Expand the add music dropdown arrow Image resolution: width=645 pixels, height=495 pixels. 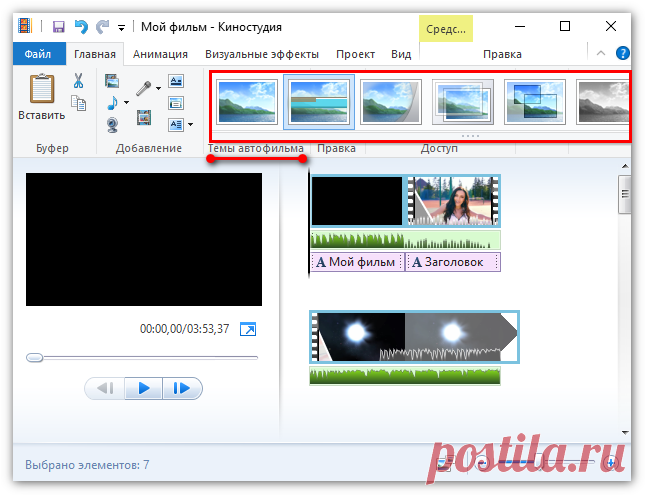coord(127,102)
